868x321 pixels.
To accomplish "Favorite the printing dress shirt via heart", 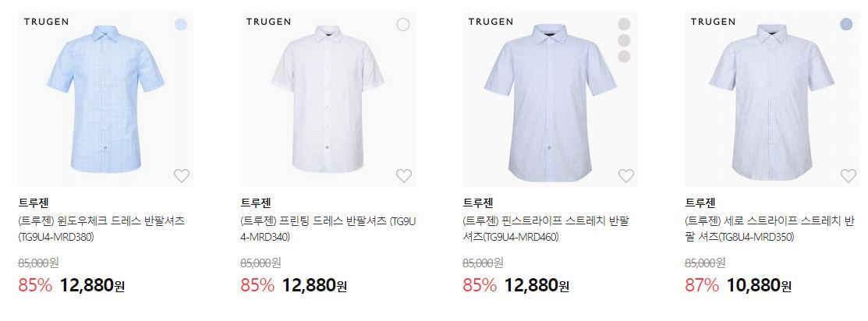I will [x=404, y=176].
